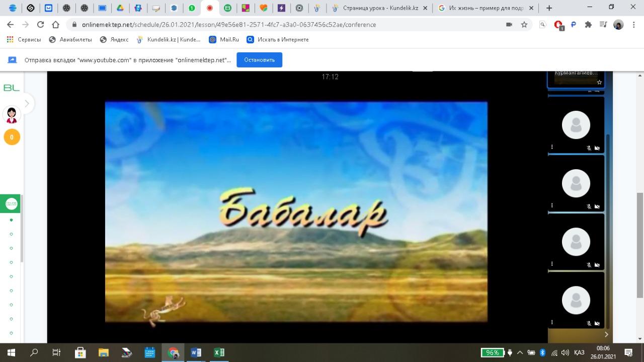Open Microsoft Word from the taskbar

[196, 352]
